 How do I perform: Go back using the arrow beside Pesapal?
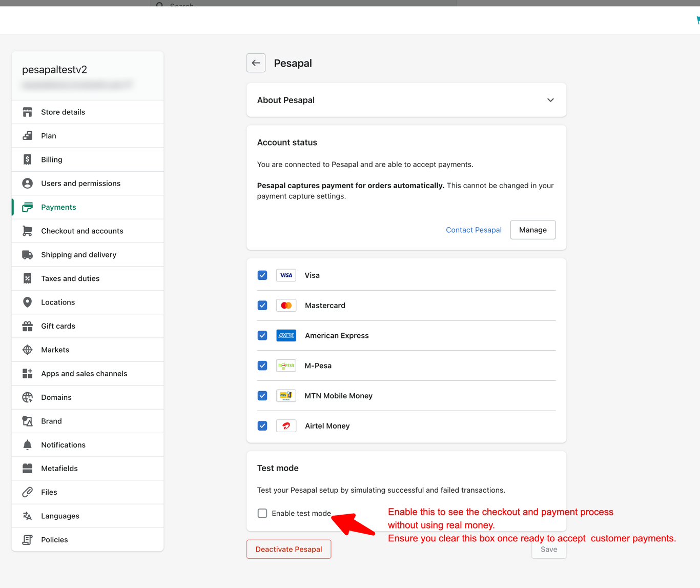(256, 63)
